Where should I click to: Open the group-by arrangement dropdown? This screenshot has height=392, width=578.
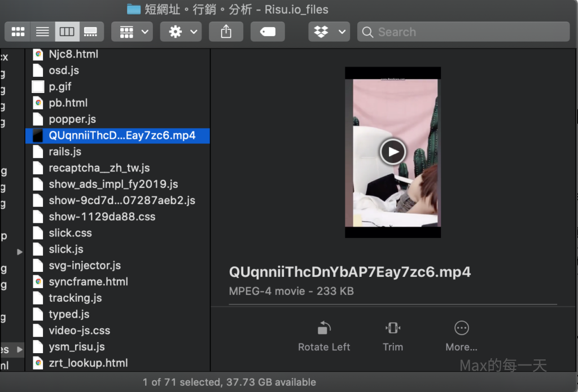click(x=132, y=32)
